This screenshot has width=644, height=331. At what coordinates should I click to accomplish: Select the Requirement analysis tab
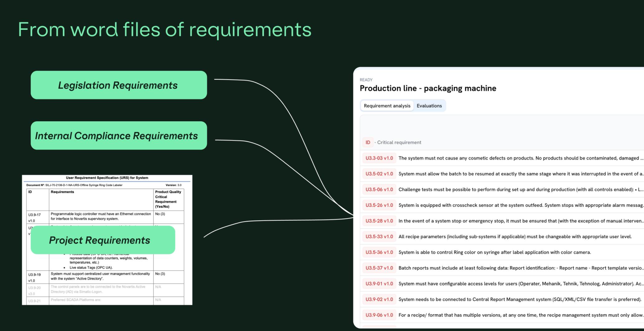pos(387,106)
